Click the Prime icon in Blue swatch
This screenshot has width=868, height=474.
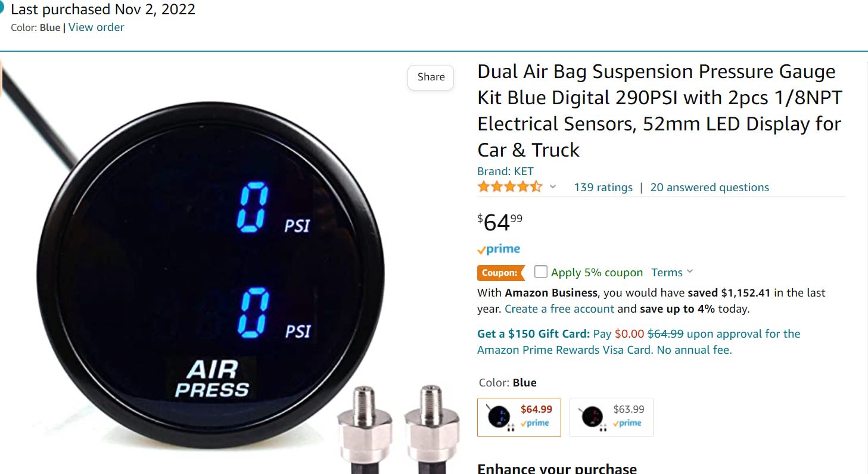pyautogui.click(x=534, y=423)
